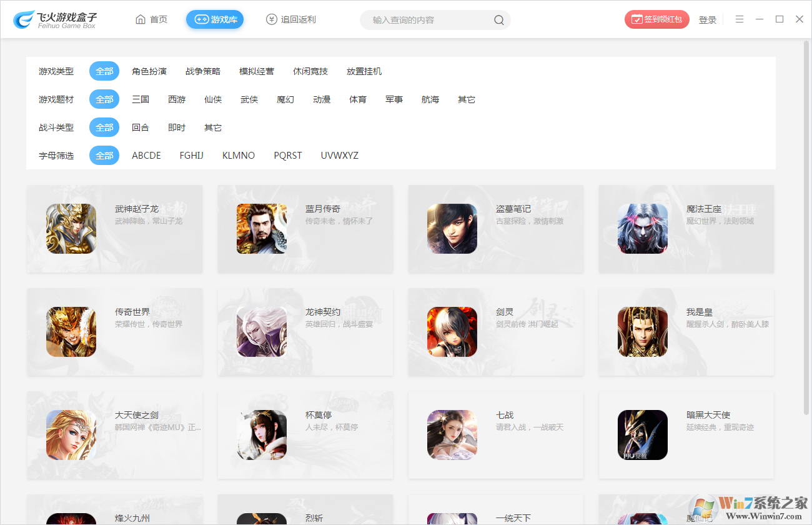812x525 pixels.
Task: Click the 登录 login link
Action: [708, 20]
